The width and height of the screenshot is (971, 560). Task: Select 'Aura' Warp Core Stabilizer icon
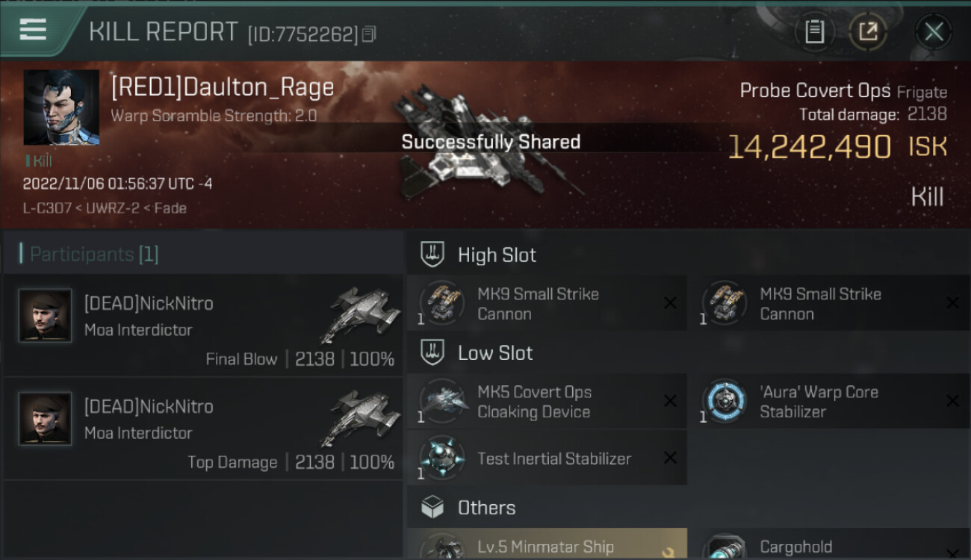click(725, 402)
